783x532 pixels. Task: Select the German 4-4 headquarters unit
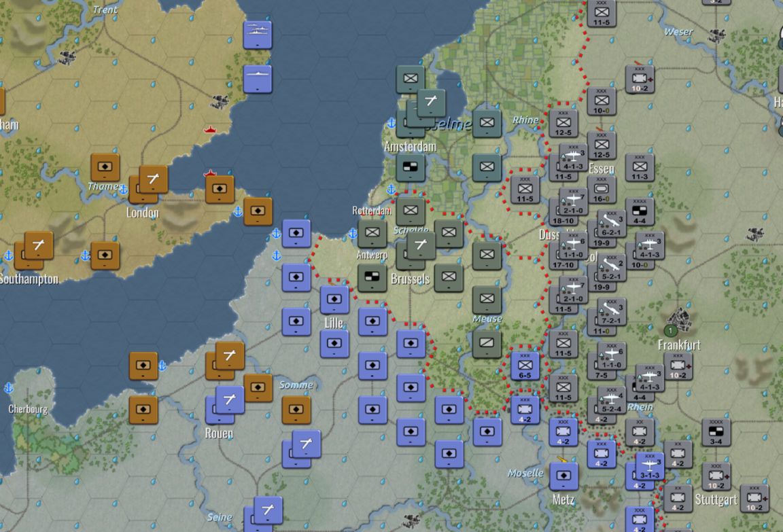(640, 212)
